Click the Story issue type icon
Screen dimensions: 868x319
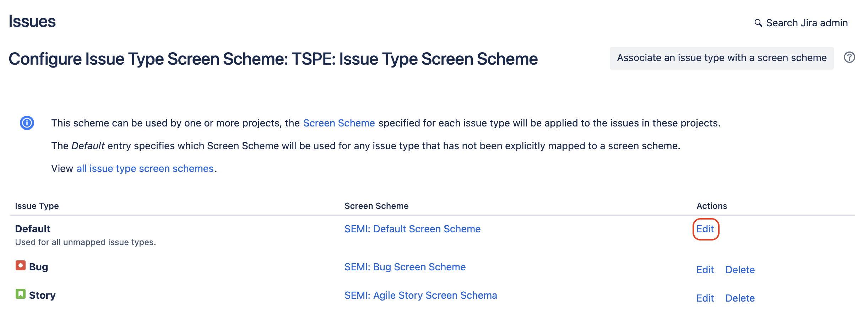pos(21,294)
